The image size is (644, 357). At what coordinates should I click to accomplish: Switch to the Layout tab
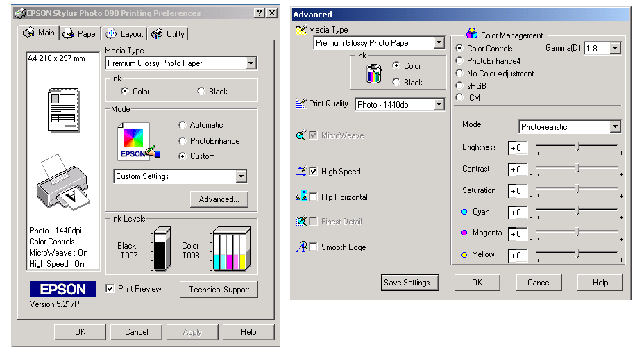coord(124,34)
